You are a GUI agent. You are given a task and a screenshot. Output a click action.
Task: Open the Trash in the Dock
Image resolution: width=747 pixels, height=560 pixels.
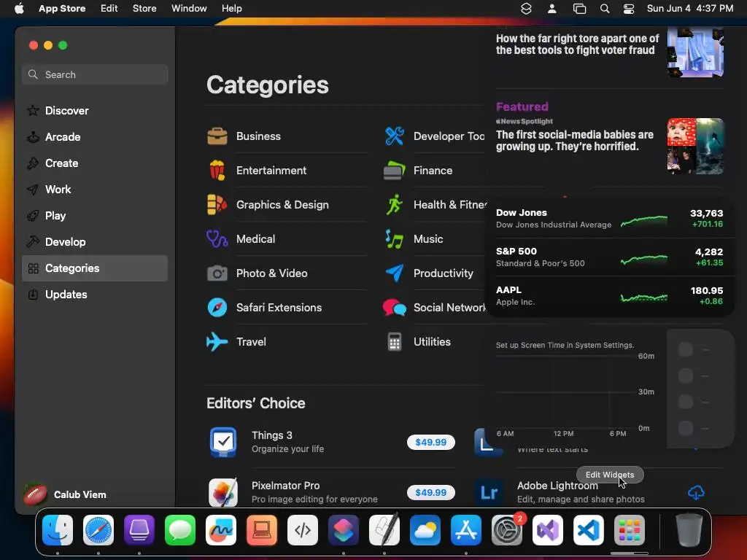pos(689,530)
